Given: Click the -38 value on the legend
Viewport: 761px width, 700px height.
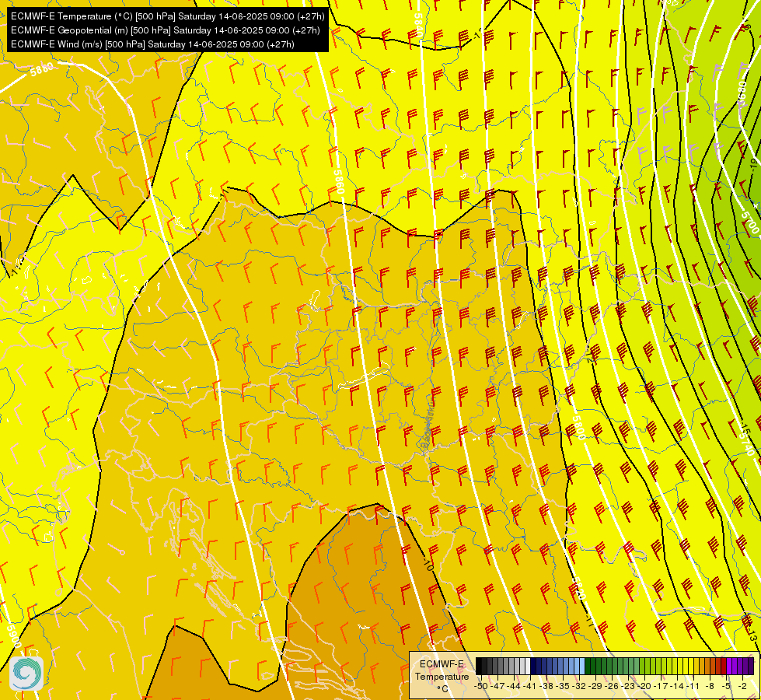Looking at the screenshot, I should [x=546, y=686].
